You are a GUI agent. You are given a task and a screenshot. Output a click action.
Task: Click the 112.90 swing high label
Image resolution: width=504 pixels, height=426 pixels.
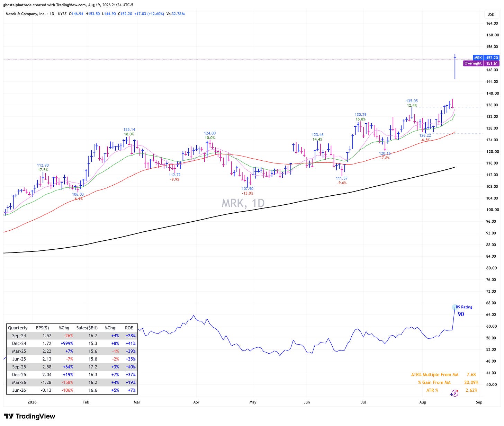43,166
